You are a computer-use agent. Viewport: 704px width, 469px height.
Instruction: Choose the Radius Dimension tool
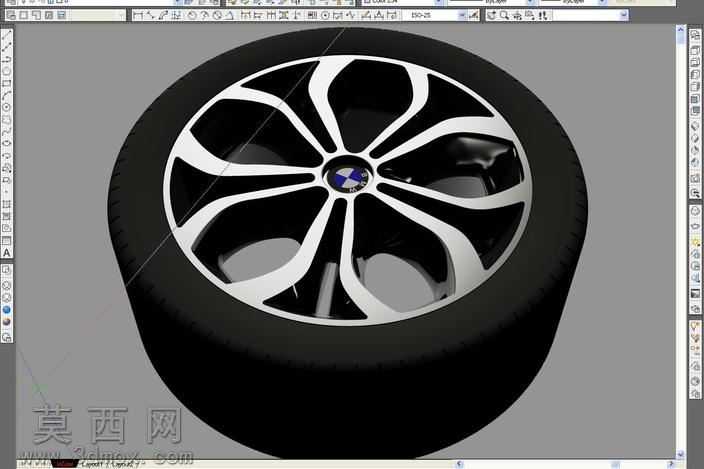click(x=192, y=16)
